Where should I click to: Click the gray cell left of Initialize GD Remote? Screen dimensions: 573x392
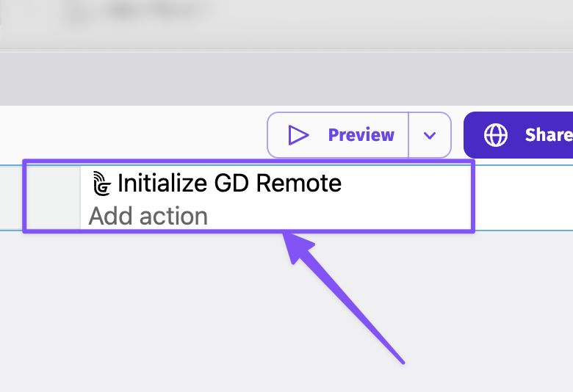click(x=53, y=197)
